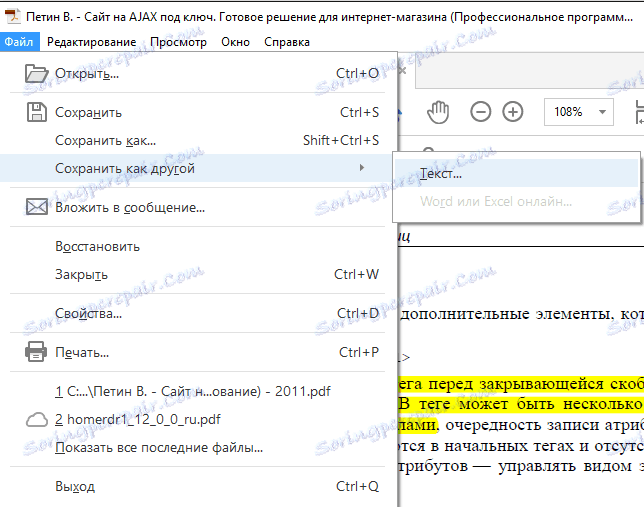Image resolution: width=644 pixels, height=507 pixels.
Task: Click the fit page icon right of zoom
Action: coord(639,112)
